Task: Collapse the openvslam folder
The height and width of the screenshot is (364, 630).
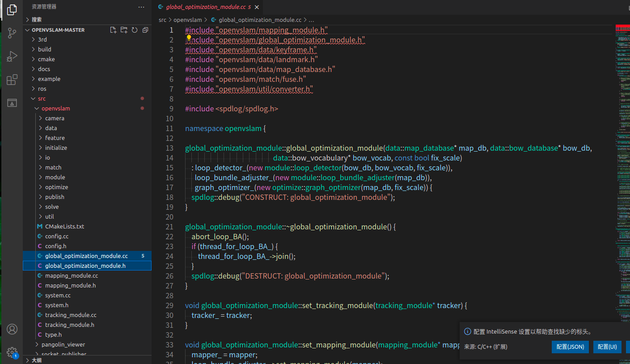Action: (55, 108)
